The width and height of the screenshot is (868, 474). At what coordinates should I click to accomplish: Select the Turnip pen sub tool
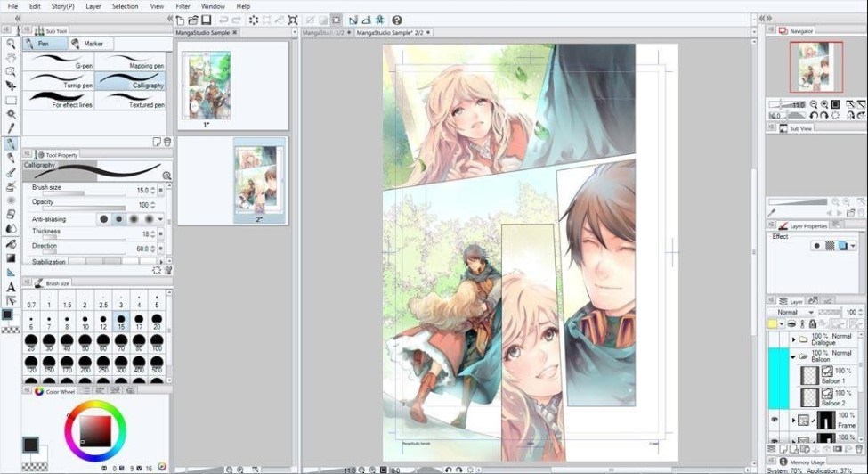tap(60, 81)
